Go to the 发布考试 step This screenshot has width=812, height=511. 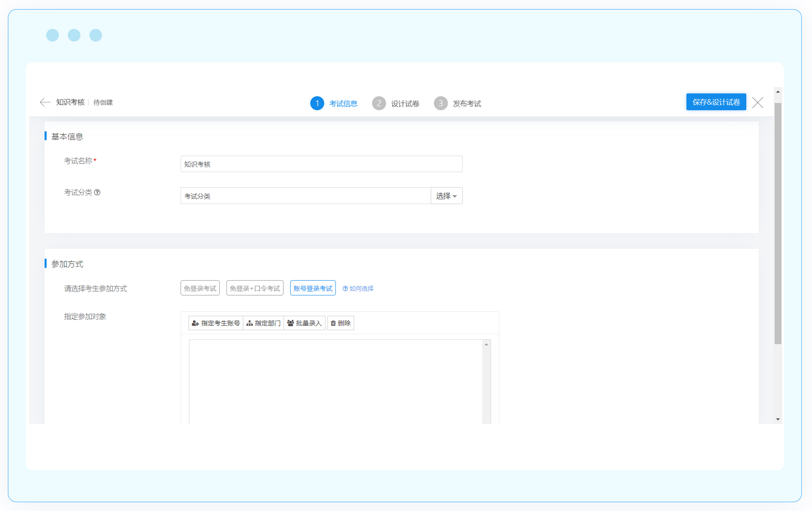tap(466, 103)
